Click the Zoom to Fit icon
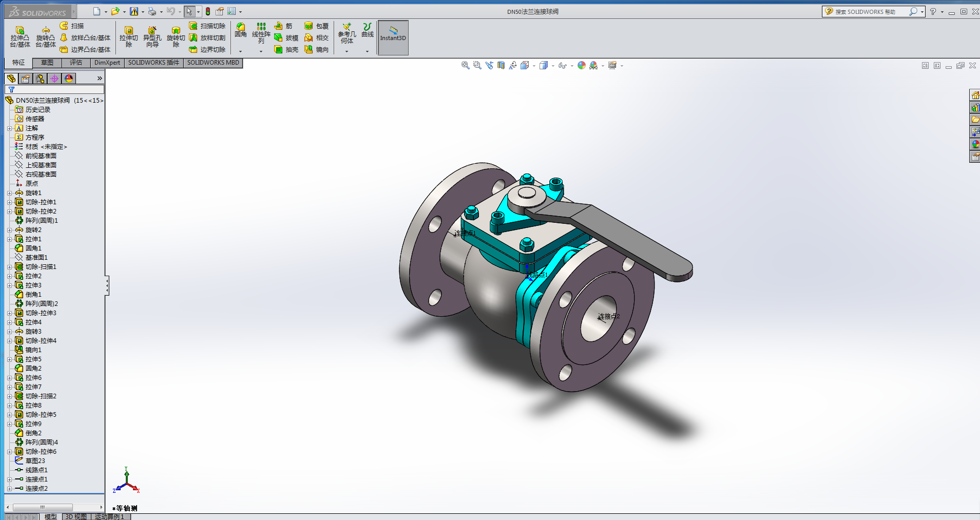Viewport: 980px width, 520px height. 465,65
